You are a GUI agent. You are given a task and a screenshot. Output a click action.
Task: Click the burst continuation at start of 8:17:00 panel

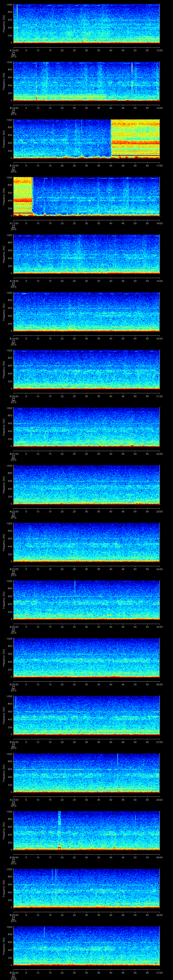pyautogui.click(x=23, y=196)
